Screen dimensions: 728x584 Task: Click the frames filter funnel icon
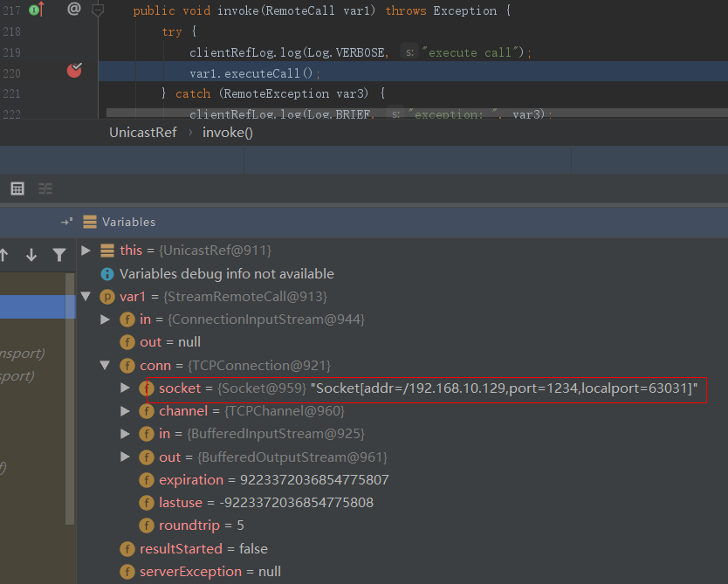(58, 255)
